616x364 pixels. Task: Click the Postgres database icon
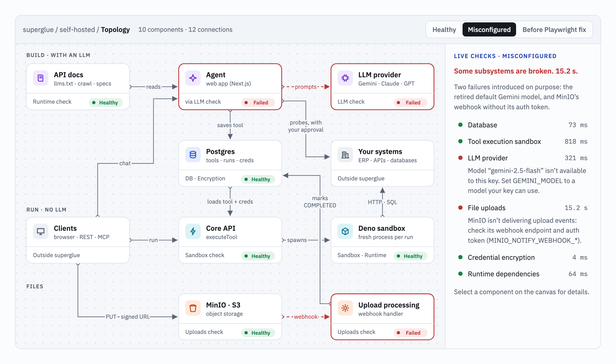193,155
